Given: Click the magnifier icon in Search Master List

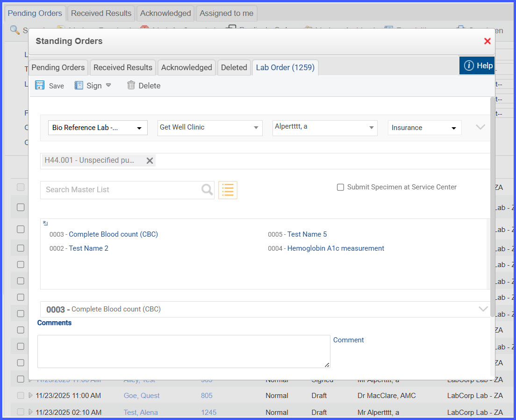Looking at the screenshot, I should click(207, 190).
